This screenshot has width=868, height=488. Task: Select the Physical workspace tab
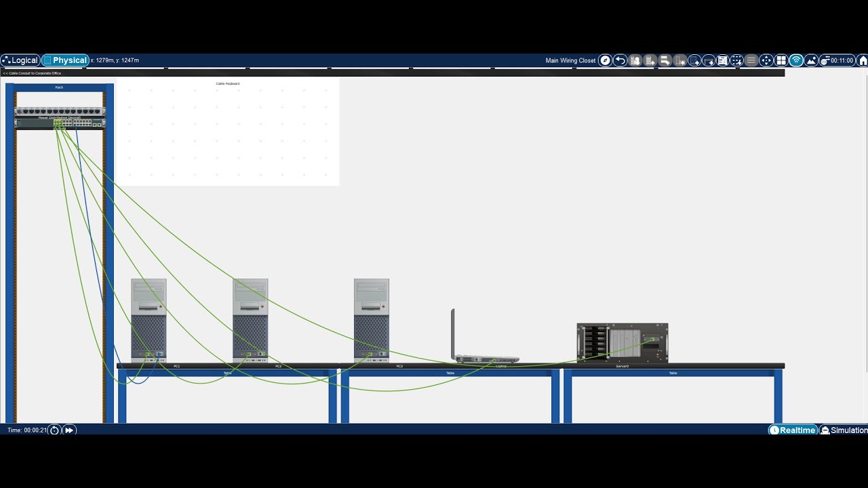[65, 60]
